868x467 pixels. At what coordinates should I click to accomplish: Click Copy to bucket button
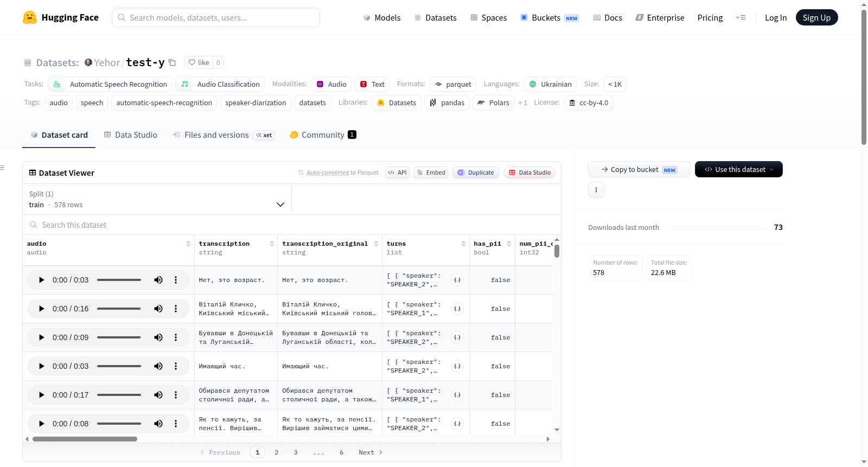coord(639,169)
